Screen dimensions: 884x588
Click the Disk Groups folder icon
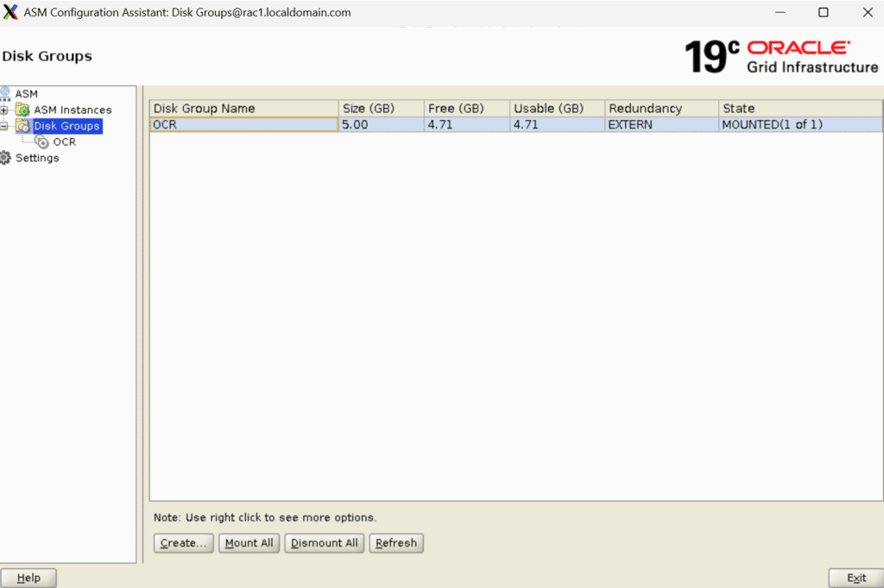pos(22,126)
